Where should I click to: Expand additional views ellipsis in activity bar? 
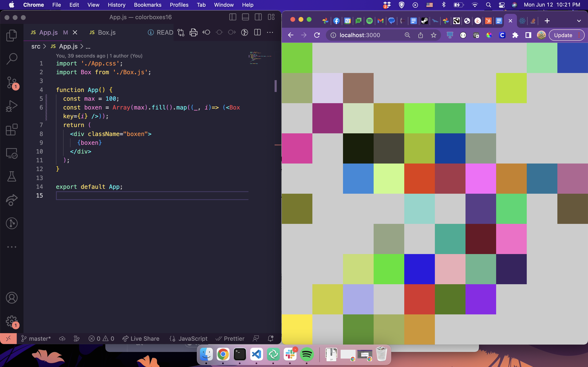[11, 247]
